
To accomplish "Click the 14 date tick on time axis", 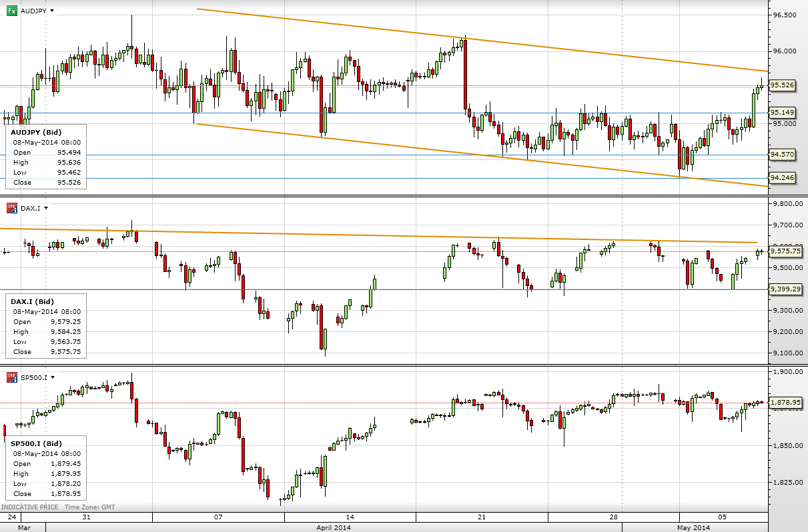I will [x=350, y=517].
